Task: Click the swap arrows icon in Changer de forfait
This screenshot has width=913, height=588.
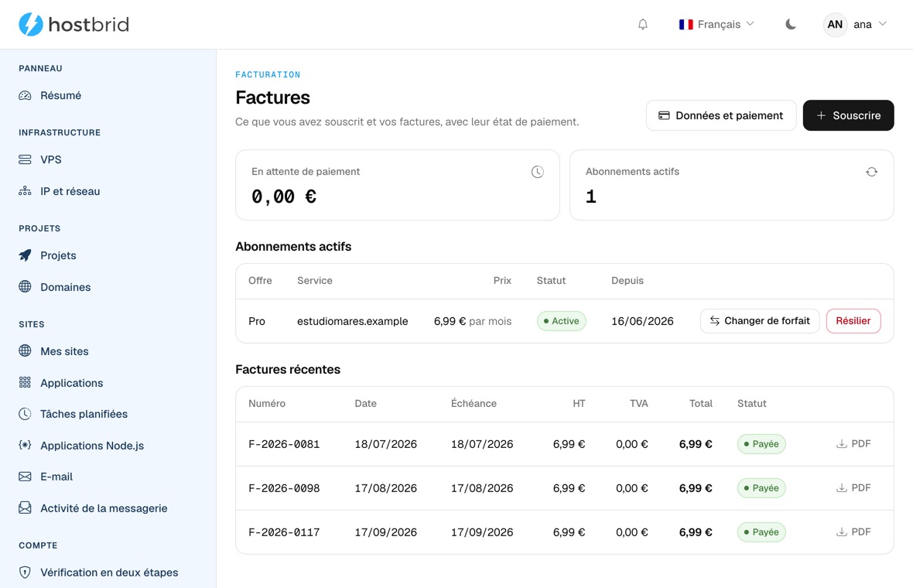Action: 714,321
